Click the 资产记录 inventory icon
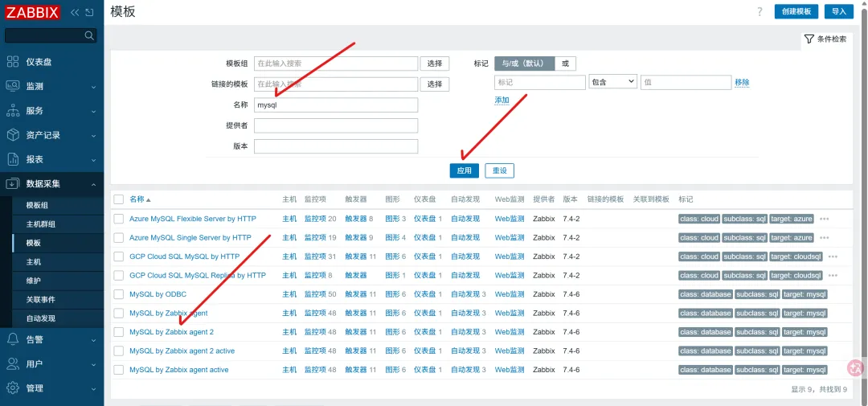 tap(13, 135)
